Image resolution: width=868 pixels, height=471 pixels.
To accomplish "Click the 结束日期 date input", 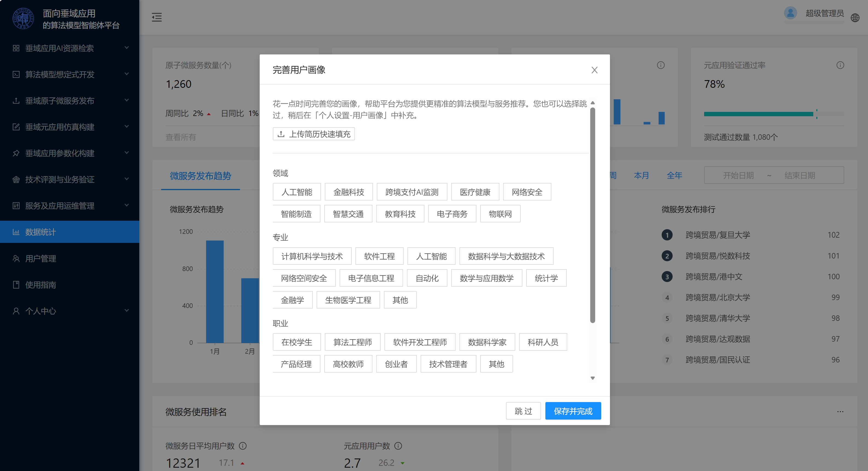I will click(800, 176).
